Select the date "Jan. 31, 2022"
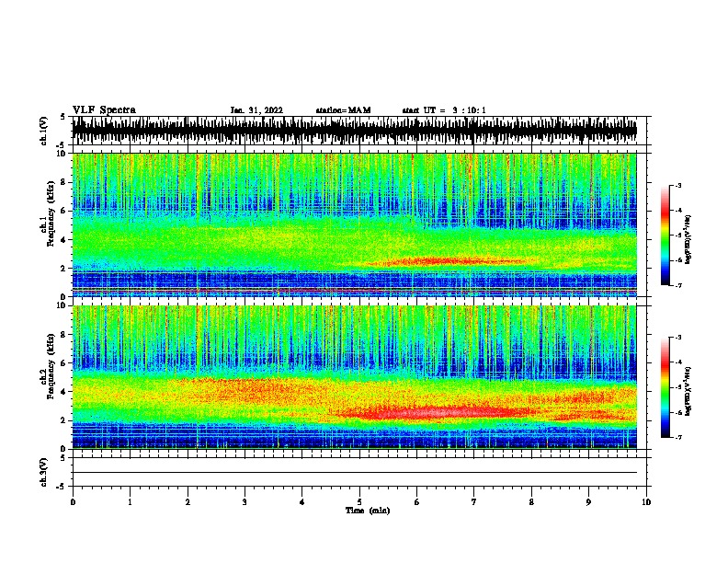 click(x=256, y=110)
